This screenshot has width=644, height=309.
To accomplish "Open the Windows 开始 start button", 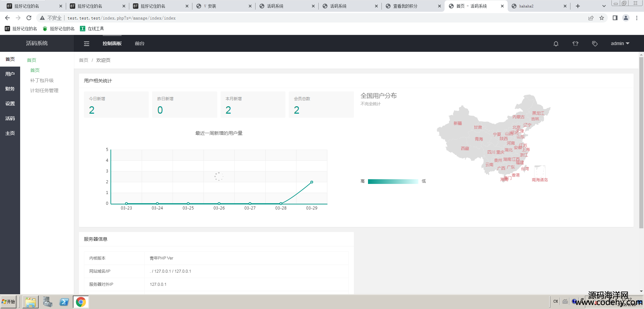I will click(9, 302).
